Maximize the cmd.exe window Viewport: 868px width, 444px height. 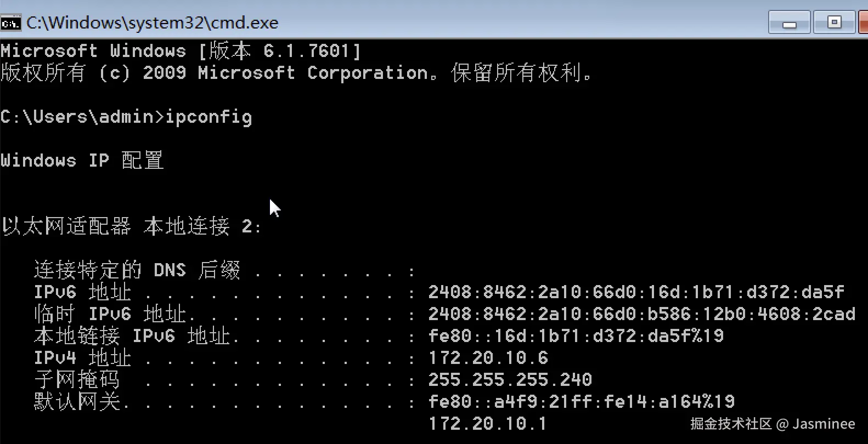(x=834, y=22)
